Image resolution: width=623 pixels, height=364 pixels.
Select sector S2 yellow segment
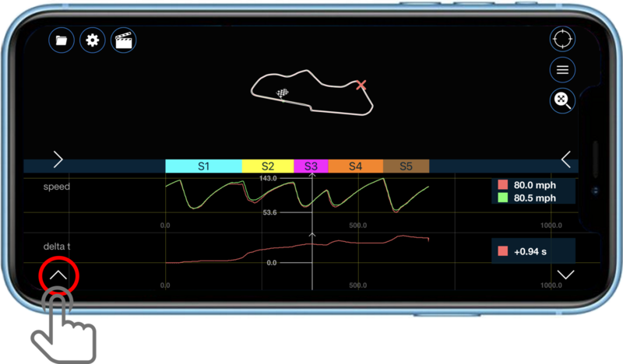(x=268, y=166)
